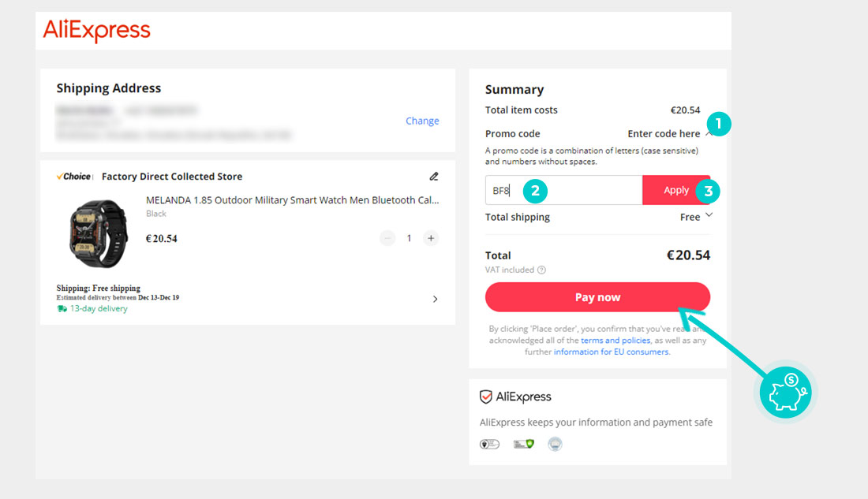868x499 pixels.
Task: Open the MELANDA smart watch product title
Action: 292,200
